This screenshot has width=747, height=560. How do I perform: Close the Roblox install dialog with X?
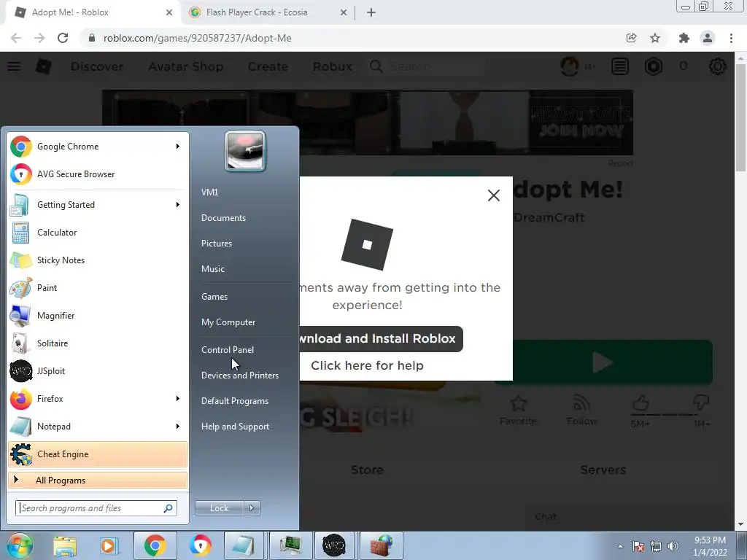click(494, 195)
